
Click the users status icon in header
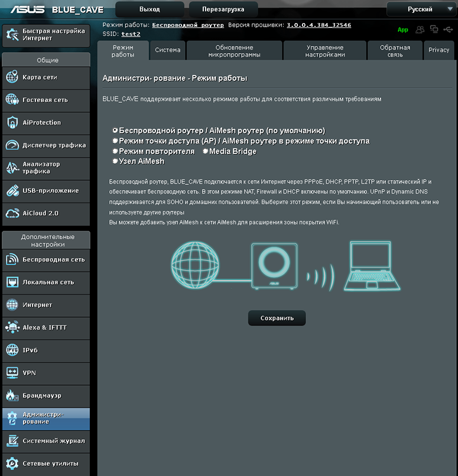(x=420, y=30)
